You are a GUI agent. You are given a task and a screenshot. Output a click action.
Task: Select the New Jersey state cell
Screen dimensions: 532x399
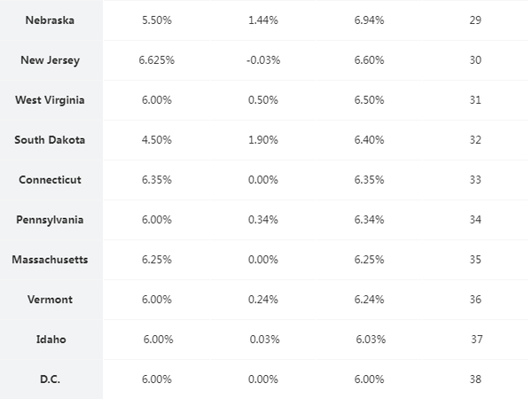point(50,59)
